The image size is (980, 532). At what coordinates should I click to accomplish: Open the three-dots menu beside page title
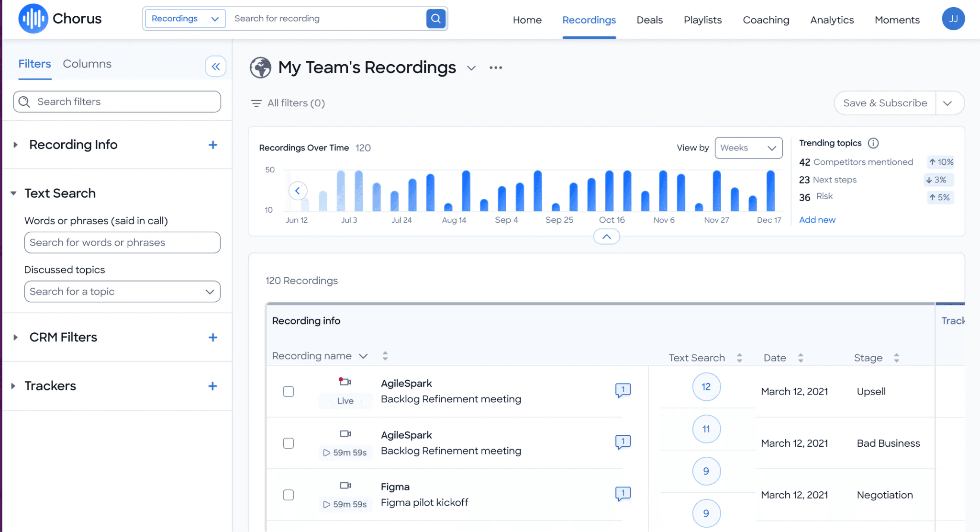click(x=496, y=68)
